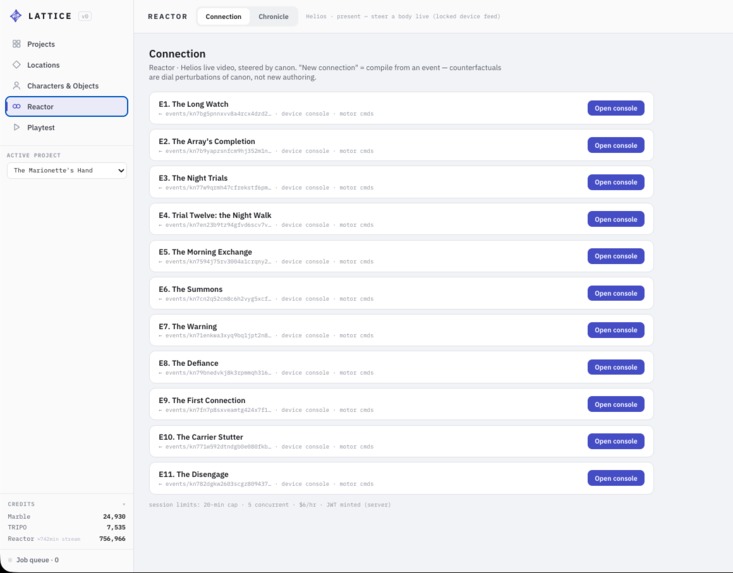Screen dimensions: 733x573
Task: Open the active project dropdown
Action: [66, 171]
